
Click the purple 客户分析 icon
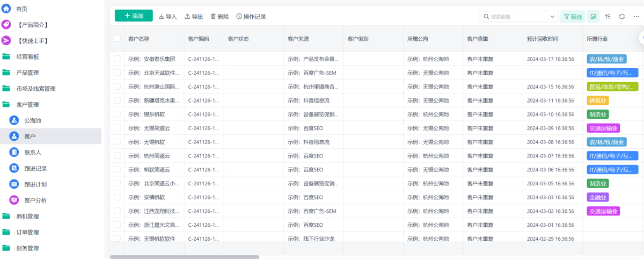point(14,200)
